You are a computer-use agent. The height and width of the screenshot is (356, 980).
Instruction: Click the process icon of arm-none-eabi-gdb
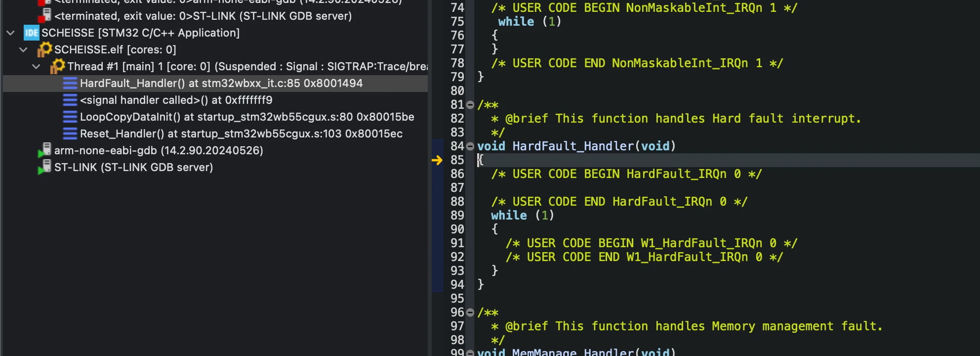click(44, 151)
